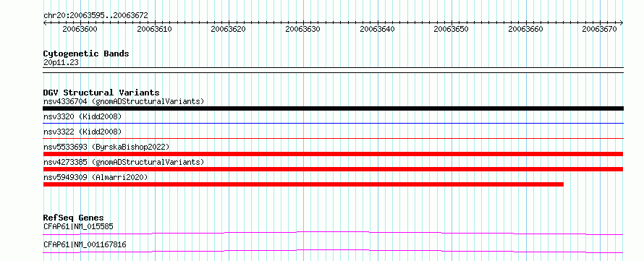Click the nsv4273385 thick red bar
Viewport: 644px width, 261px height.
tap(333, 169)
